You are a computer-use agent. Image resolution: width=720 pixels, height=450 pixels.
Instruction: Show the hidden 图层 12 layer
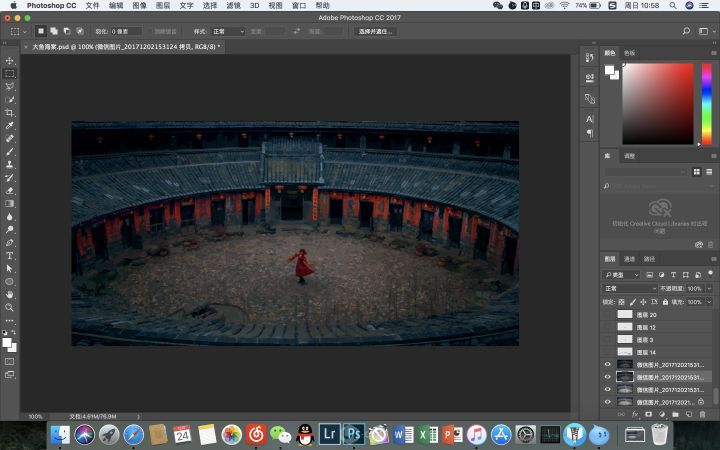(607, 327)
